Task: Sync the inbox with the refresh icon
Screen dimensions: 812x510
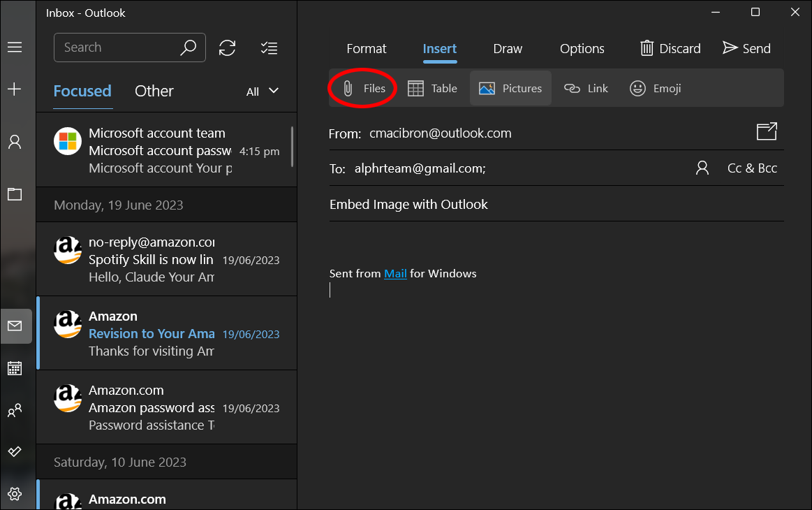Action: (x=227, y=48)
